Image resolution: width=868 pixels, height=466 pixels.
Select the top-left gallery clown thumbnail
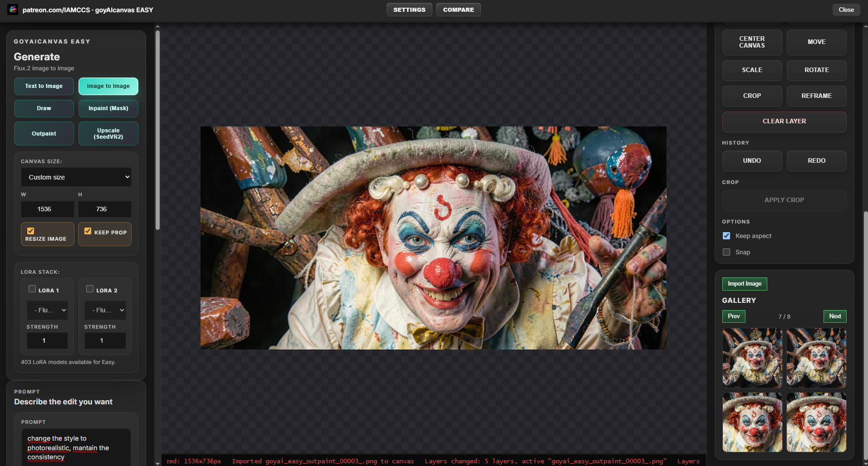click(x=752, y=358)
